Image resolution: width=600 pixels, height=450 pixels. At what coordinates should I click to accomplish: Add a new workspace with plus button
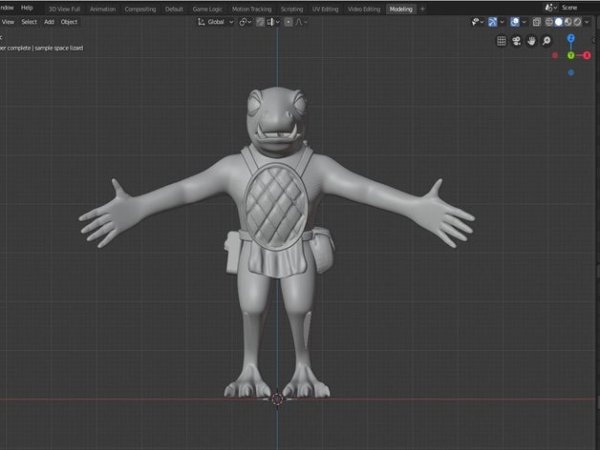coord(422,8)
